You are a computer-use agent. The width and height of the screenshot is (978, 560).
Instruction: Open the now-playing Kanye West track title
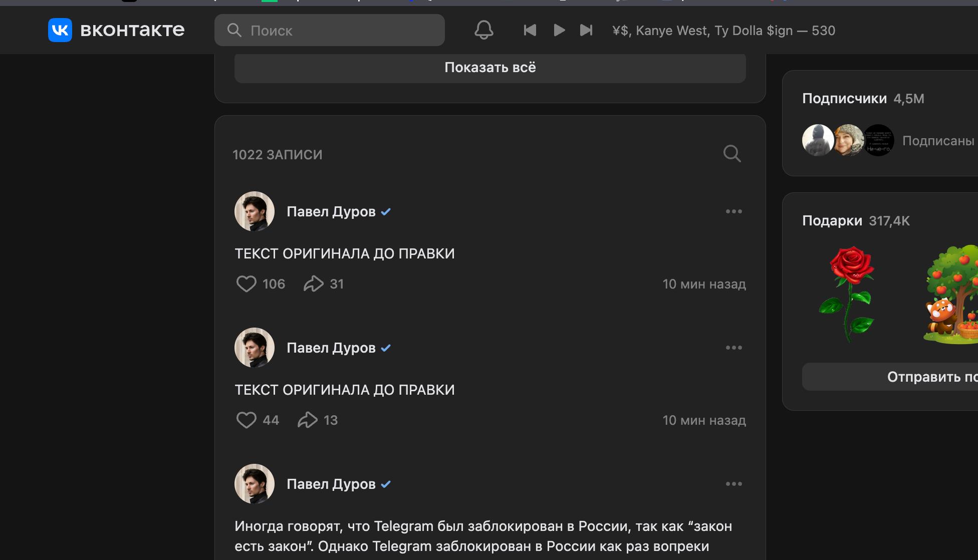click(x=723, y=31)
